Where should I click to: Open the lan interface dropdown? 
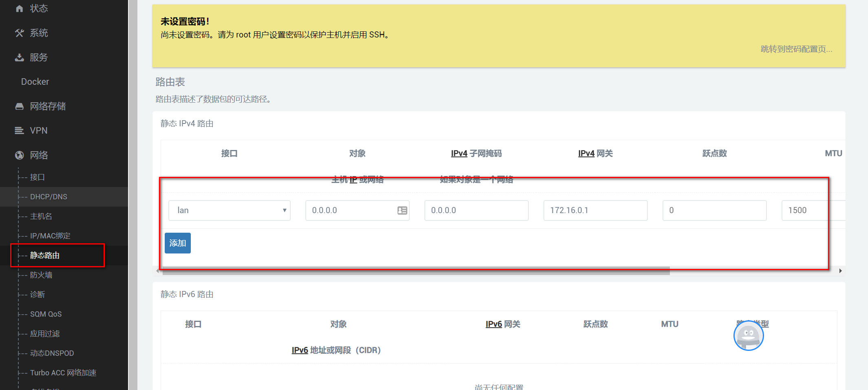(x=229, y=210)
